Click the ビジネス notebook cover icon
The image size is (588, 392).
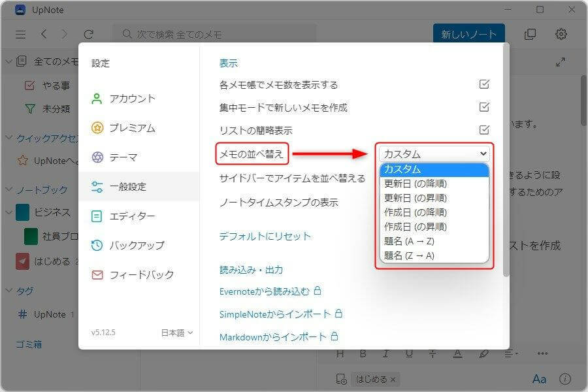[x=22, y=212]
